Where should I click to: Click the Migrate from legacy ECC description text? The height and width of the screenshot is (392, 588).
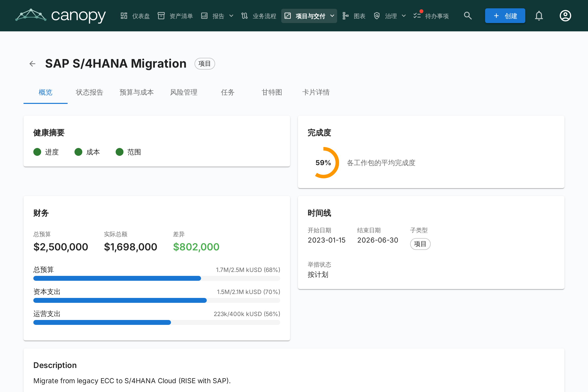point(132,381)
